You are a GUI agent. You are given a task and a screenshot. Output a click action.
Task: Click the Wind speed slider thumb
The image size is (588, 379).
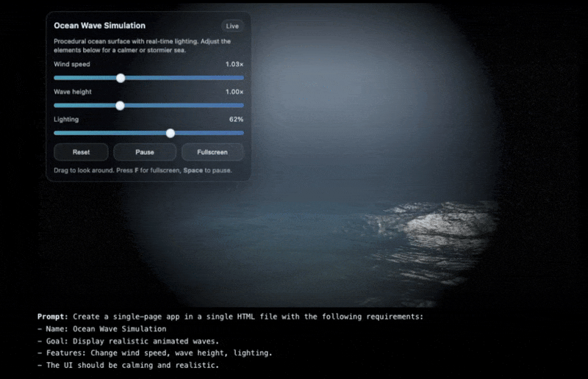pyautogui.click(x=121, y=78)
